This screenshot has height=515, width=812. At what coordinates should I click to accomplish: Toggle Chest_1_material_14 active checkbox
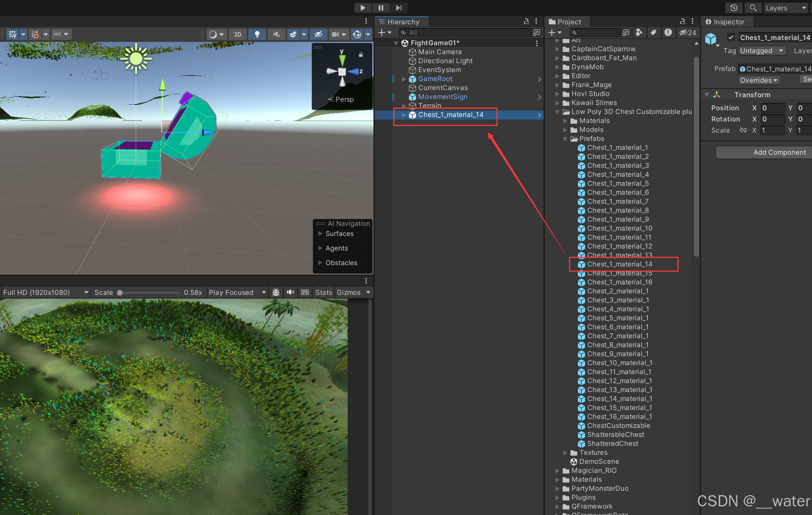pyautogui.click(x=731, y=37)
